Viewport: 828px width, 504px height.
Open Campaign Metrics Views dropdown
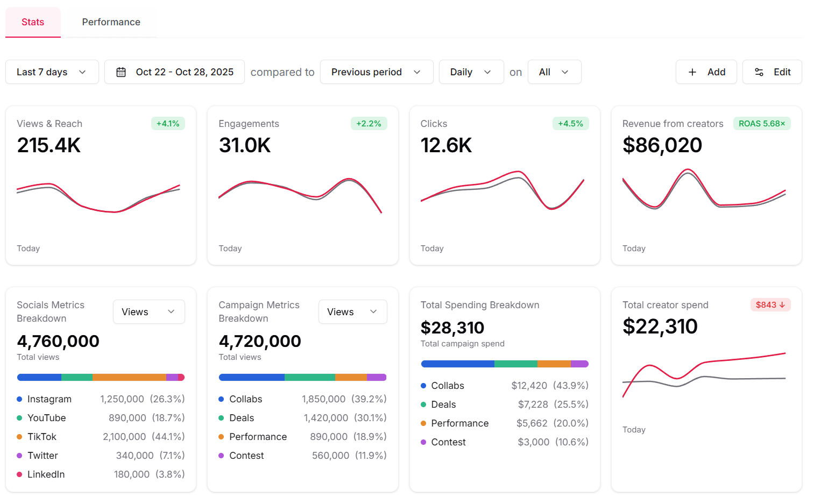(x=352, y=312)
